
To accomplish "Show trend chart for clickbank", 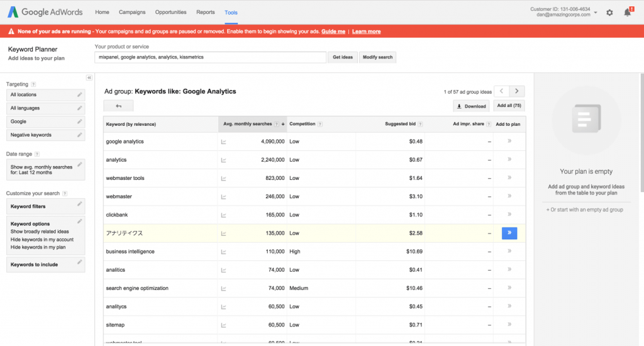I will pos(223,215).
